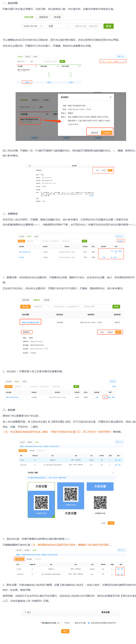Viewport: 136px width, 644px height.
Task: Select the large green 会议日程 tab at page top
Action: click(x=29, y=17)
